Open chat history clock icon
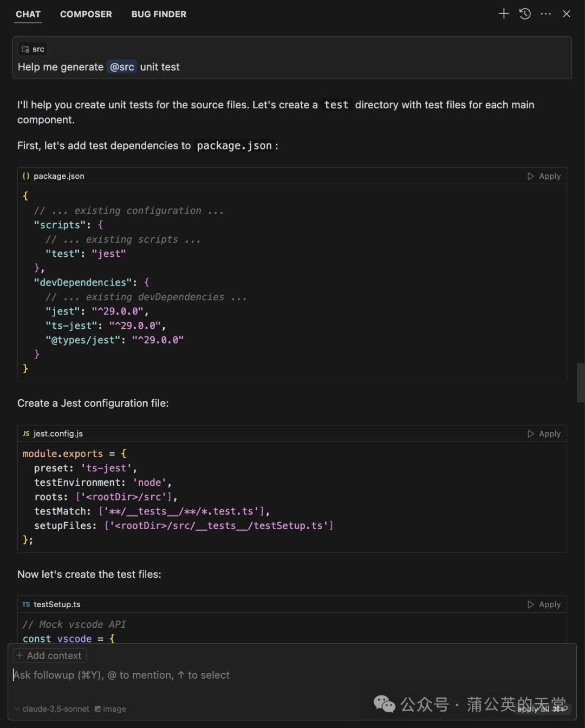This screenshot has height=728, width=585. coord(525,14)
